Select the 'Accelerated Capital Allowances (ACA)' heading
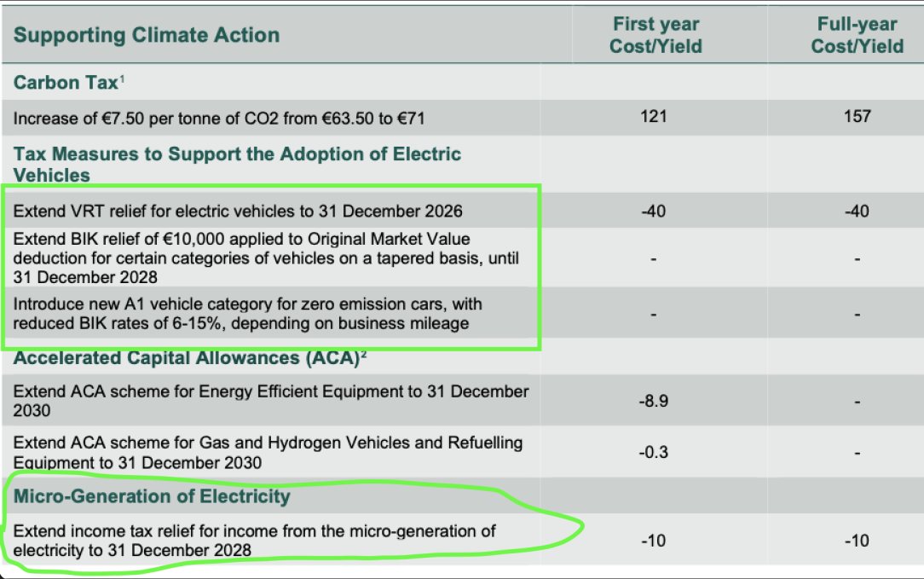This screenshot has width=924, height=579. pos(190,358)
